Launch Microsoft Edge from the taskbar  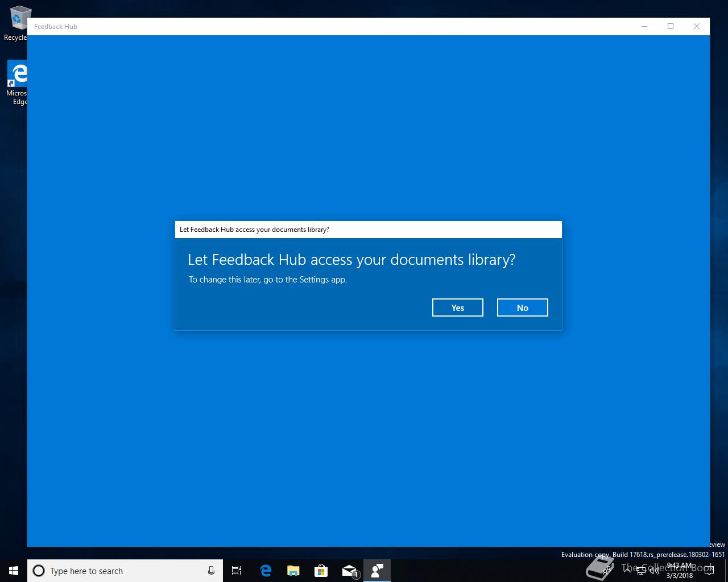266,571
